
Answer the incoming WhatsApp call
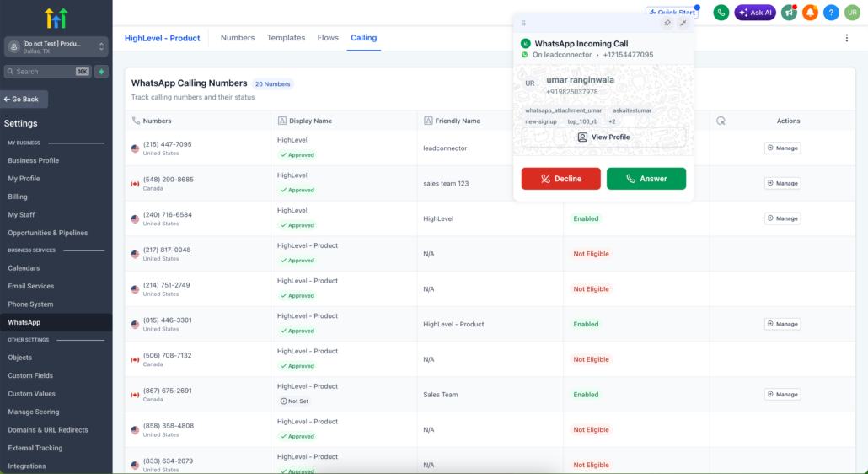pos(646,179)
